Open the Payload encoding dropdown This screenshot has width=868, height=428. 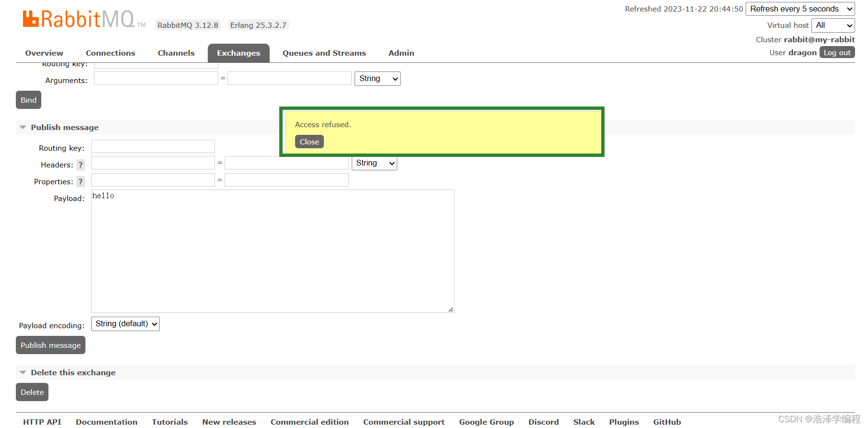click(x=125, y=324)
